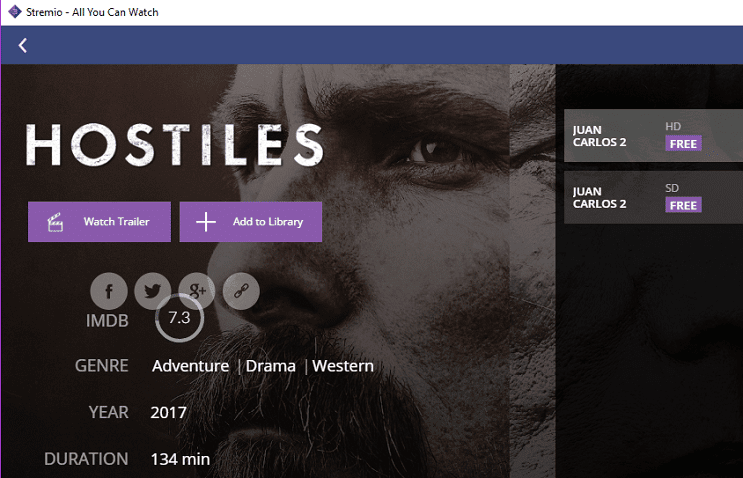Select the Juan Carlos 2 SD stream

coord(653,198)
